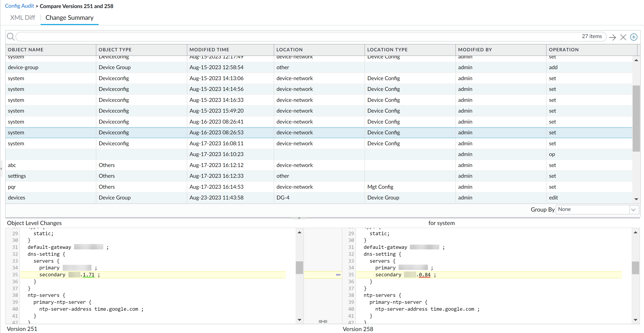
Task: Click the apply filter arrow icon
Action: tap(612, 37)
